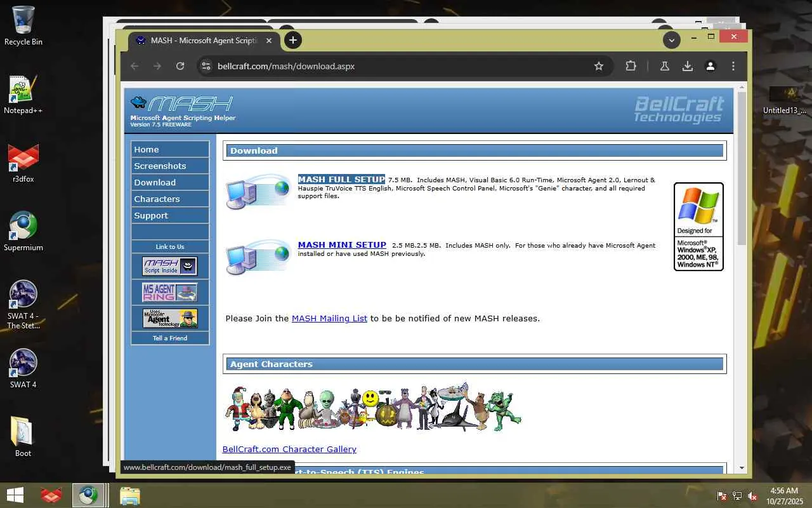Click the muted volume tray icon
Image resolution: width=812 pixels, height=508 pixels.
tap(752, 495)
